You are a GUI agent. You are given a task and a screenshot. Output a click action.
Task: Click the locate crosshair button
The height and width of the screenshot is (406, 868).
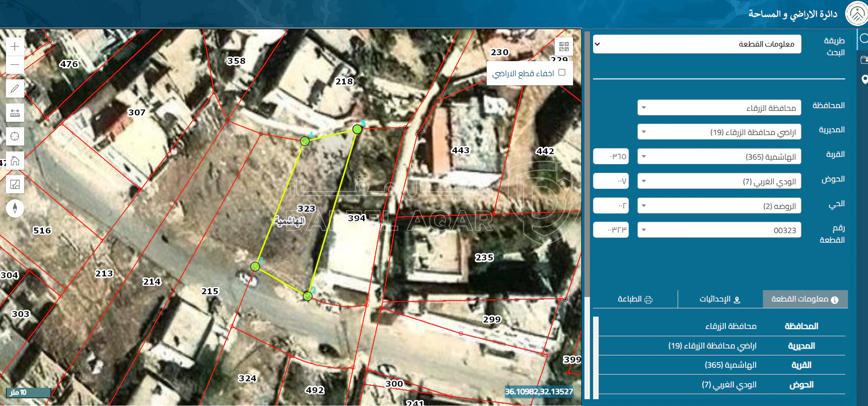(15, 136)
